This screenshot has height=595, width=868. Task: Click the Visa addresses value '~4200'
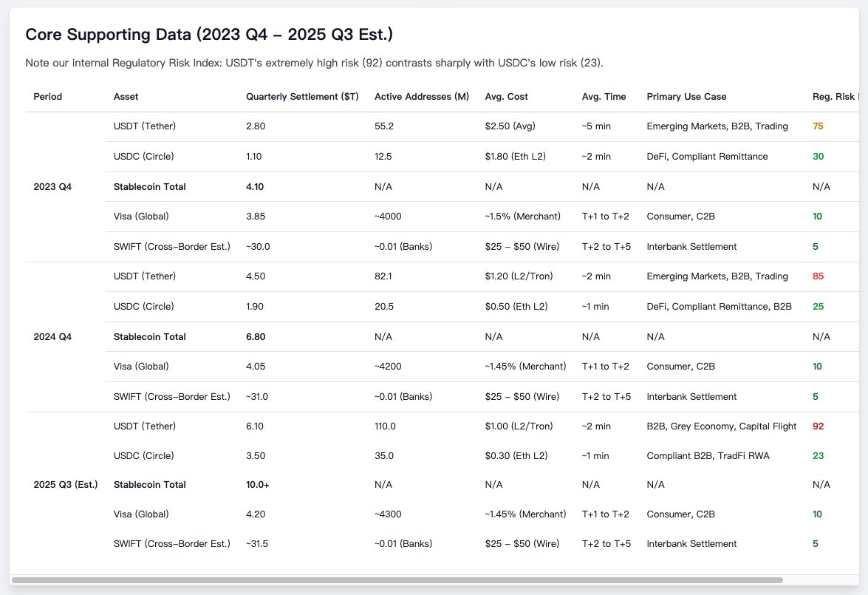(388, 367)
